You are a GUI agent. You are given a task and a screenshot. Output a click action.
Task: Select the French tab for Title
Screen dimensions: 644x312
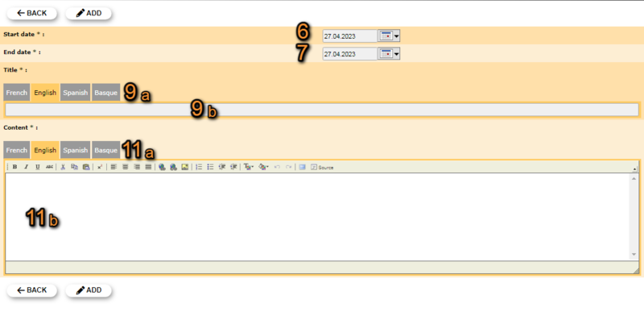pos(17,93)
